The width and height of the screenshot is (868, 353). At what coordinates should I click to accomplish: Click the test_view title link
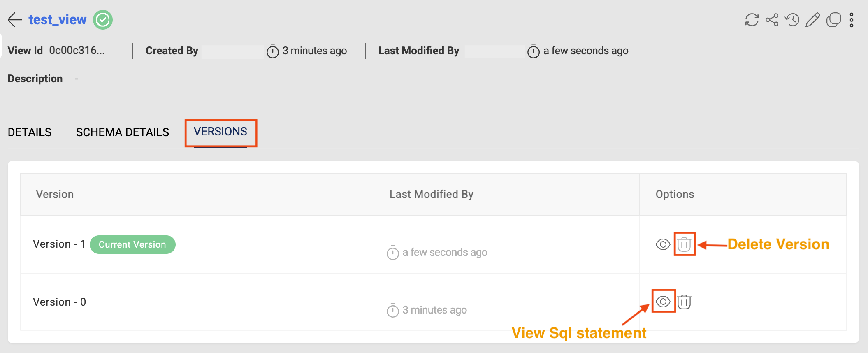(57, 20)
